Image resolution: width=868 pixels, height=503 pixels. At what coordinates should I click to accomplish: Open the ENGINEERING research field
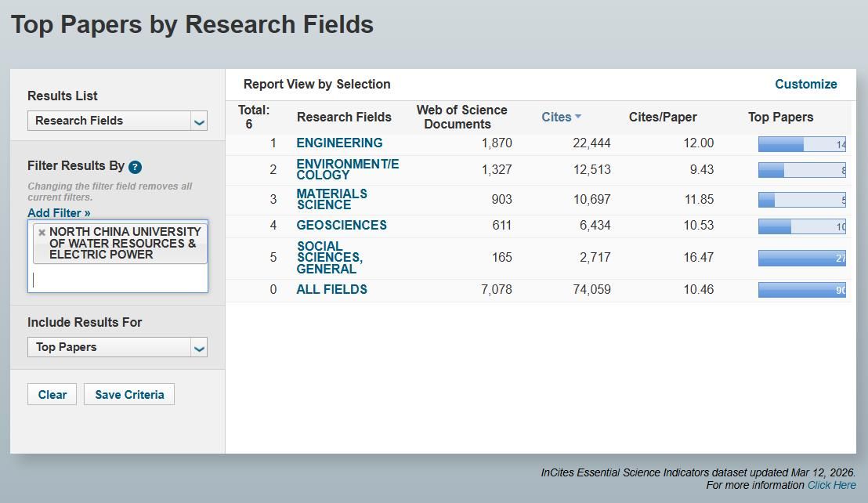point(339,143)
